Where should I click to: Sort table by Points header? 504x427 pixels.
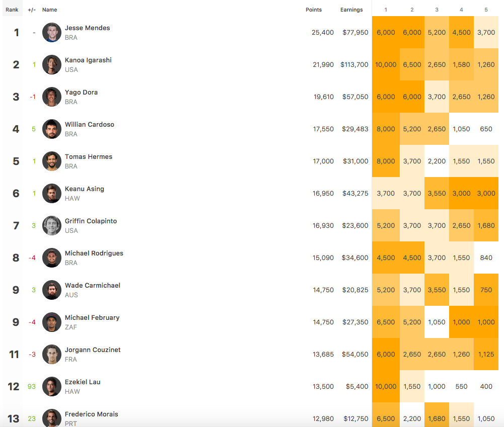(x=314, y=10)
